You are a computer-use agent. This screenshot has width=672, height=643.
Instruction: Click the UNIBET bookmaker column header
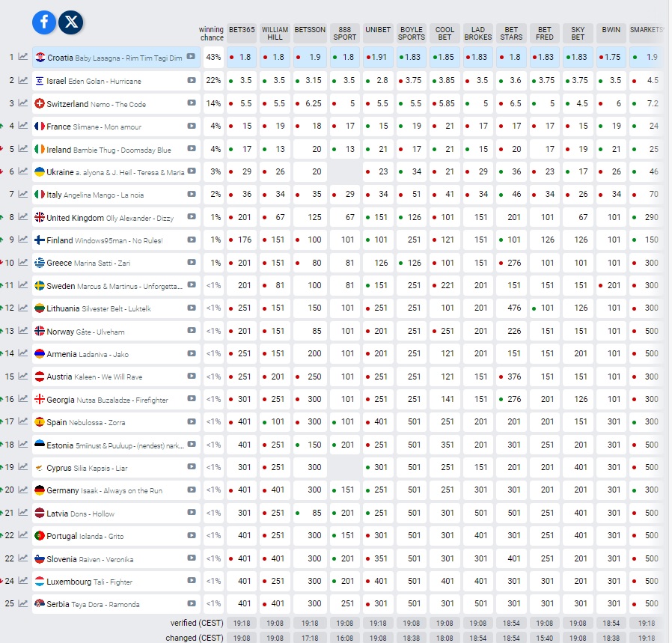coord(378,33)
